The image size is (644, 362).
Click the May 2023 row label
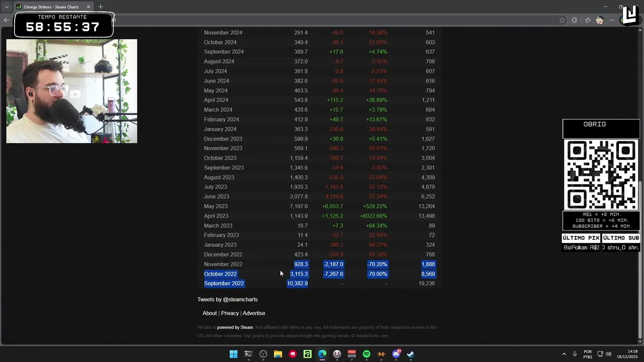click(216, 206)
